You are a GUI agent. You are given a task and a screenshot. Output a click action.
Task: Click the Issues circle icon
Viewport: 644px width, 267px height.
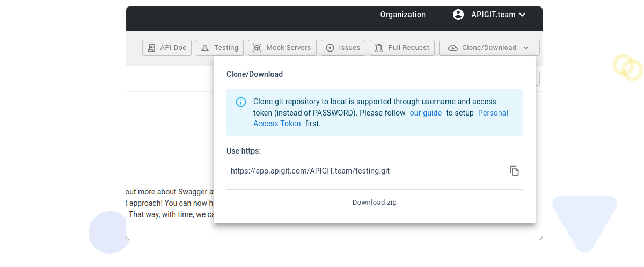point(330,48)
